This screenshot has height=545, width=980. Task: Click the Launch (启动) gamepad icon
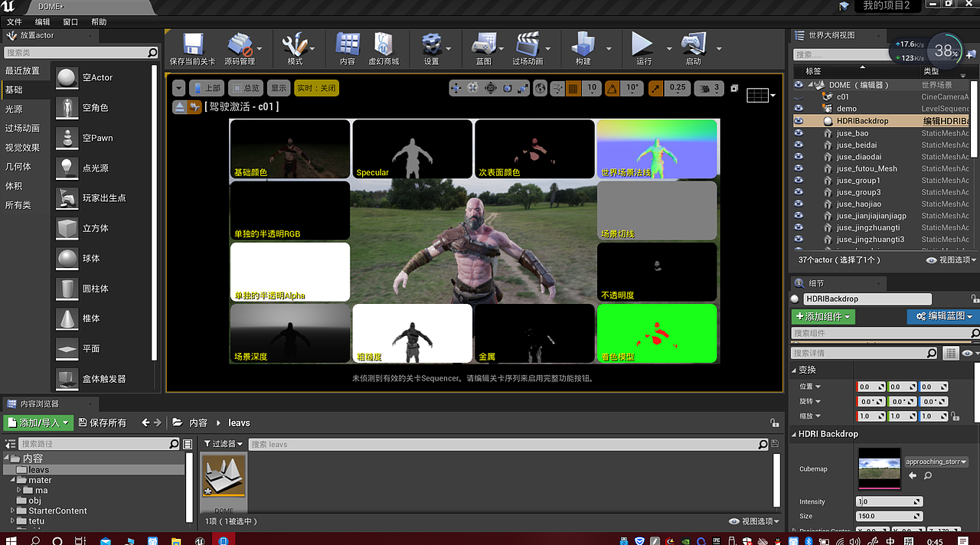click(693, 44)
